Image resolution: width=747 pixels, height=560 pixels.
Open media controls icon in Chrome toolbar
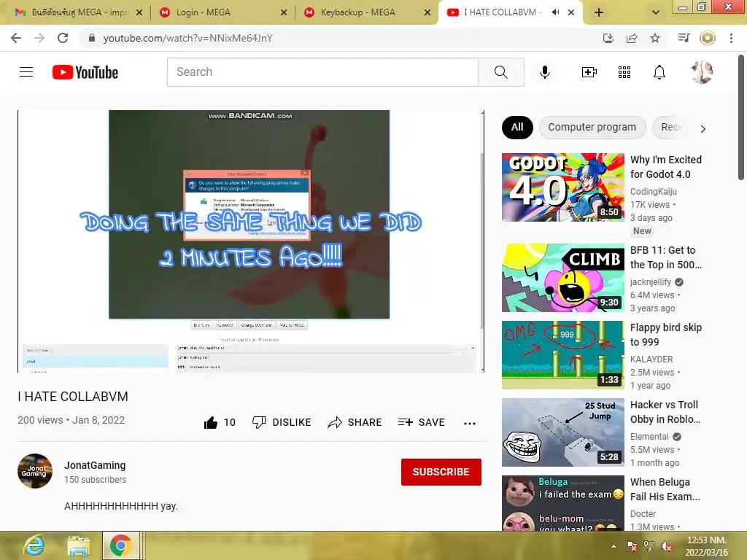pos(684,38)
